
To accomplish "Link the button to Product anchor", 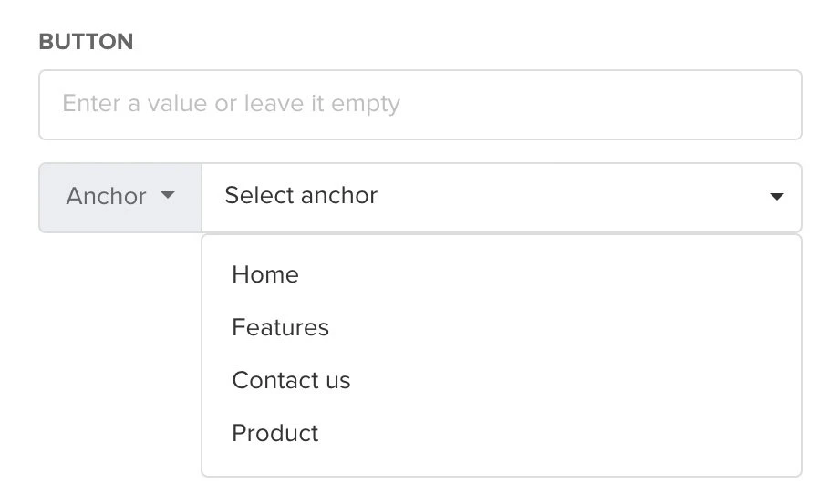I will pyautogui.click(x=275, y=434).
